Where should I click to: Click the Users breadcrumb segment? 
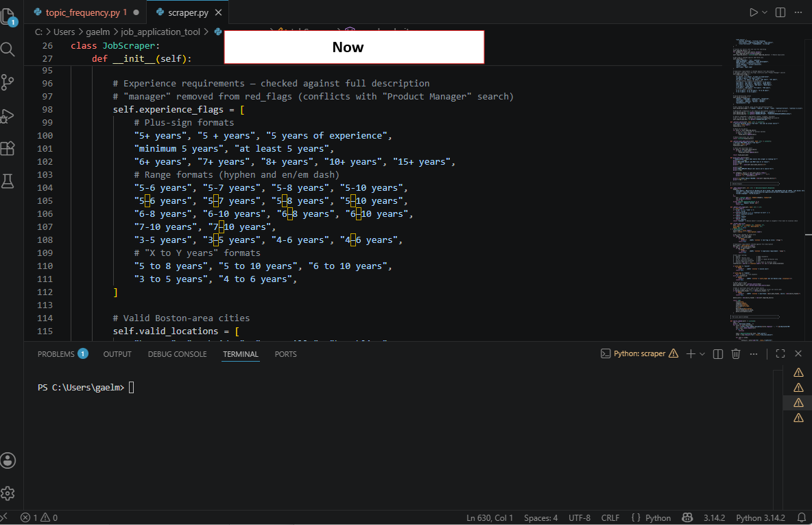pos(64,32)
